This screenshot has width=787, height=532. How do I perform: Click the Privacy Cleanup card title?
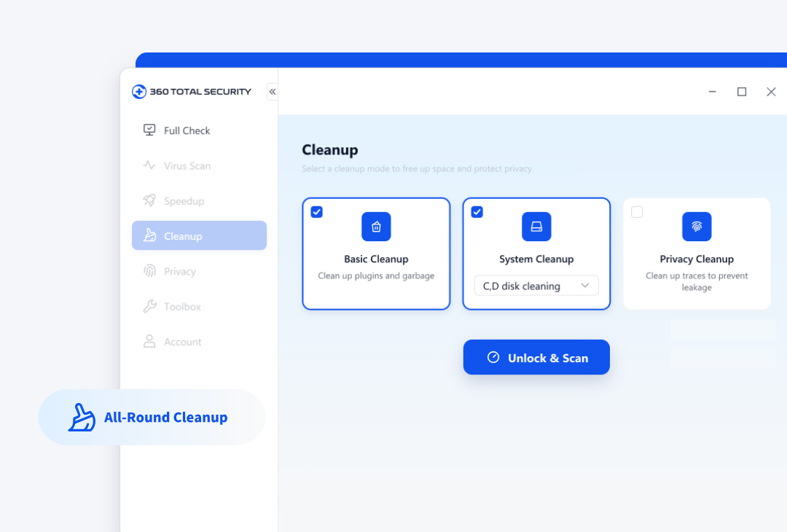[x=697, y=259]
